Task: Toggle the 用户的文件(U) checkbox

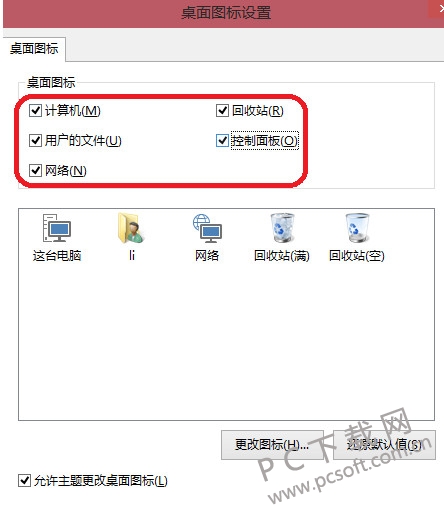Action: point(35,141)
